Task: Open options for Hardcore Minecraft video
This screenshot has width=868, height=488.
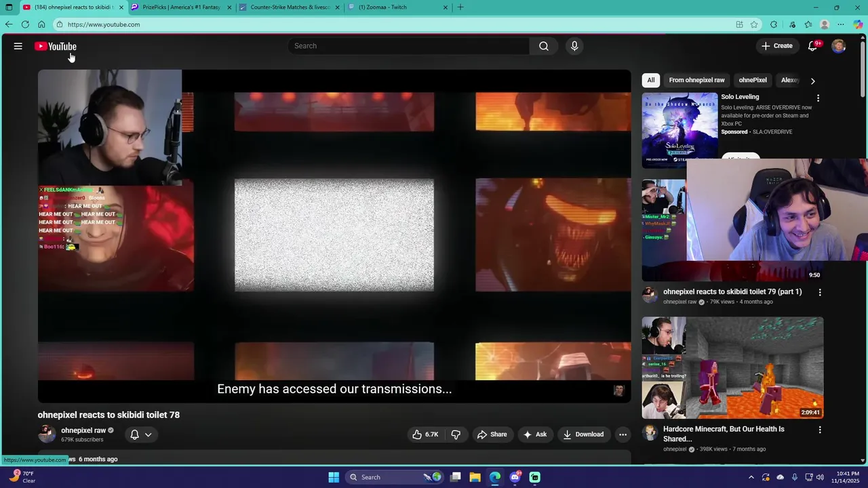Action: pos(820,430)
